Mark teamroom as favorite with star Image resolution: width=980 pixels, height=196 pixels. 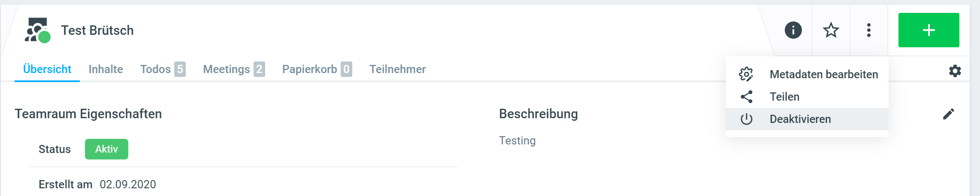831,30
